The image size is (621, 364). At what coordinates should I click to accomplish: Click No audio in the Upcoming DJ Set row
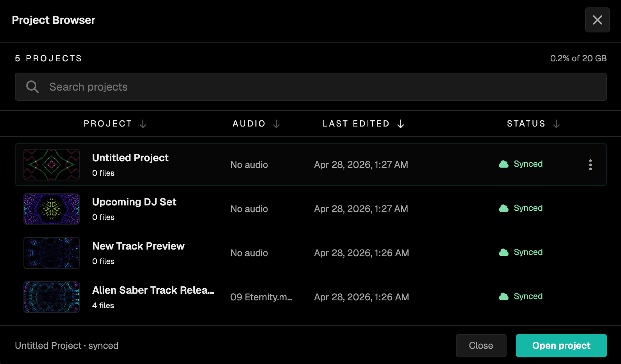(x=249, y=209)
